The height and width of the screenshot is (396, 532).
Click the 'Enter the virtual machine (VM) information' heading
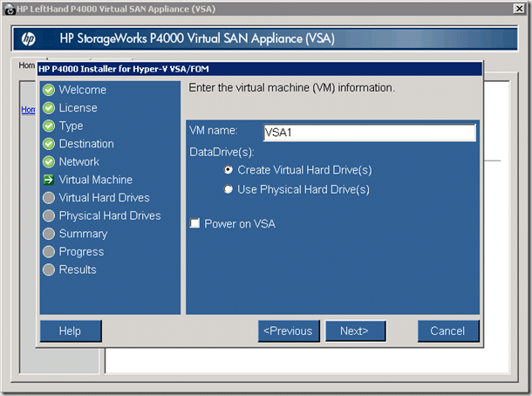click(292, 88)
